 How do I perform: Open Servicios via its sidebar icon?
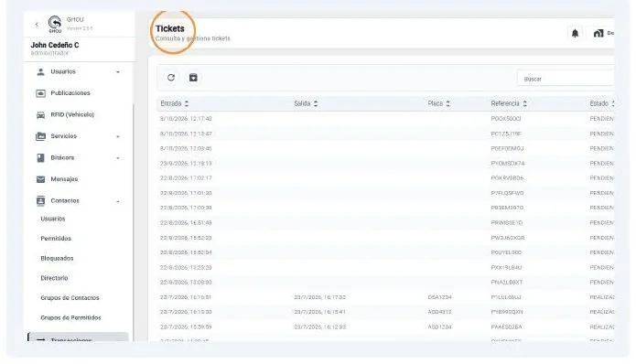[x=40, y=136]
